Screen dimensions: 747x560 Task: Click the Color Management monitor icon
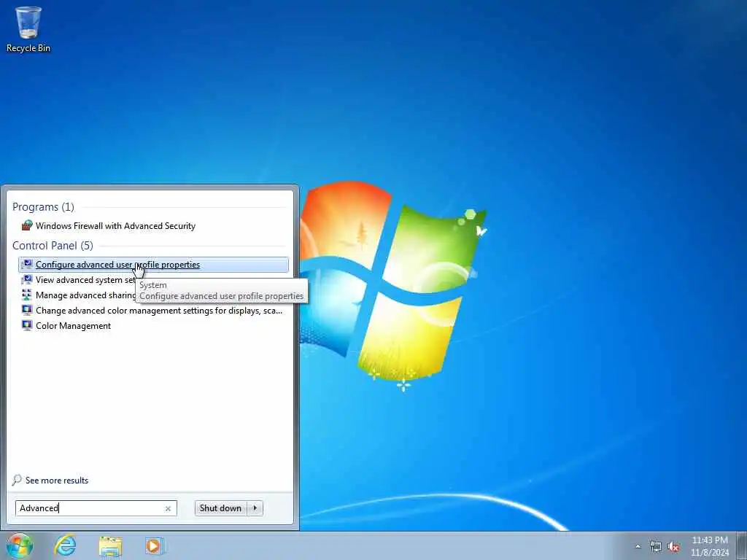27,325
